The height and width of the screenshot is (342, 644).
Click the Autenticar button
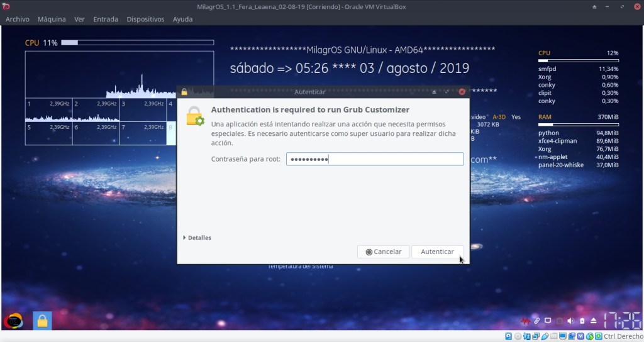coord(437,251)
